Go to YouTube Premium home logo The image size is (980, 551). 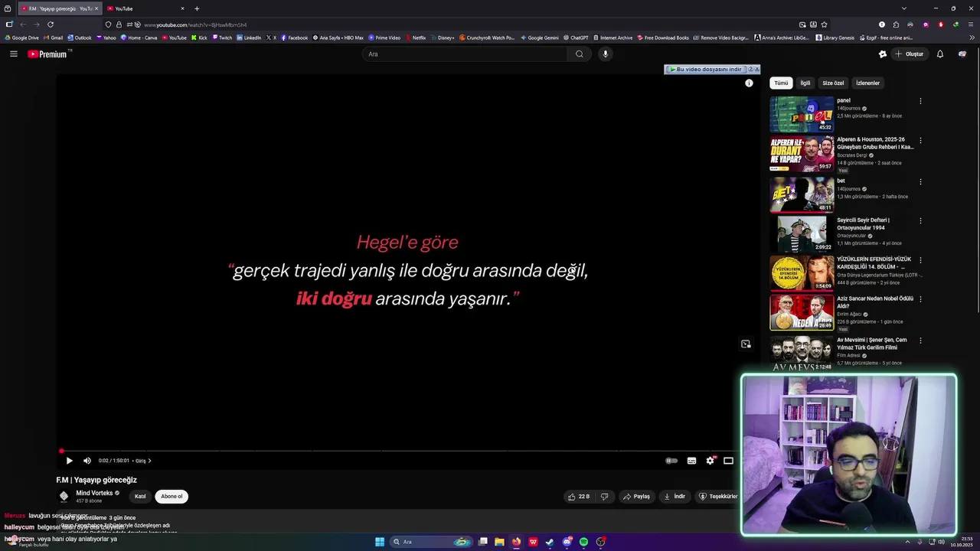pos(48,54)
